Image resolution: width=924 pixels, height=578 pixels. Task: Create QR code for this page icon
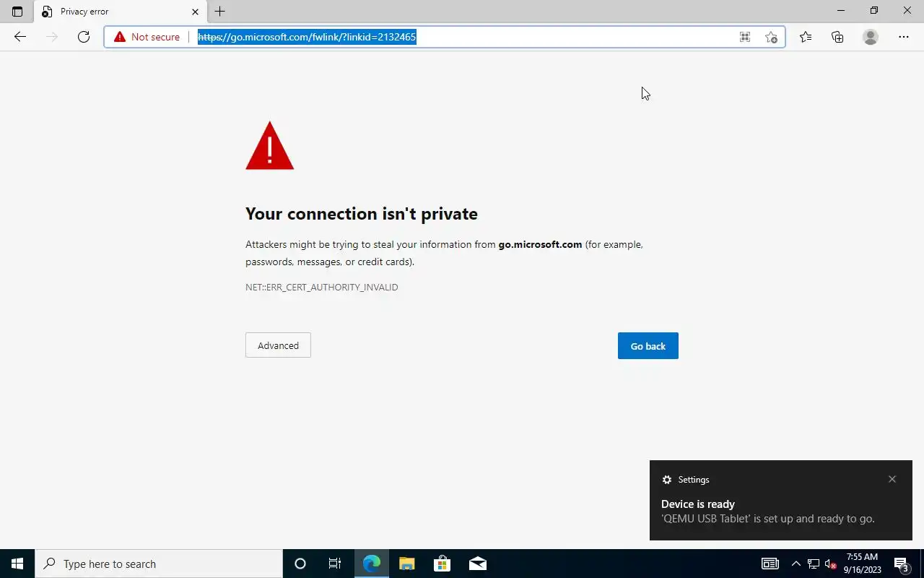[x=745, y=37]
